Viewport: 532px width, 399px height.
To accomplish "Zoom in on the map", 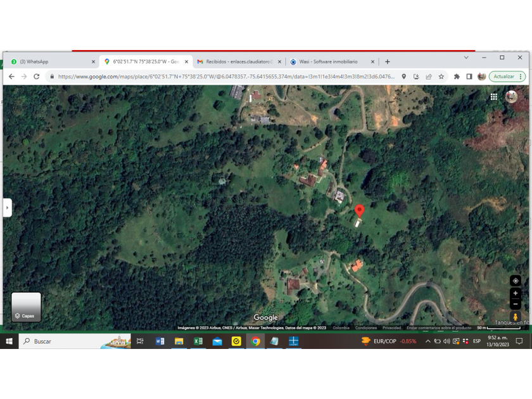I will click(516, 293).
